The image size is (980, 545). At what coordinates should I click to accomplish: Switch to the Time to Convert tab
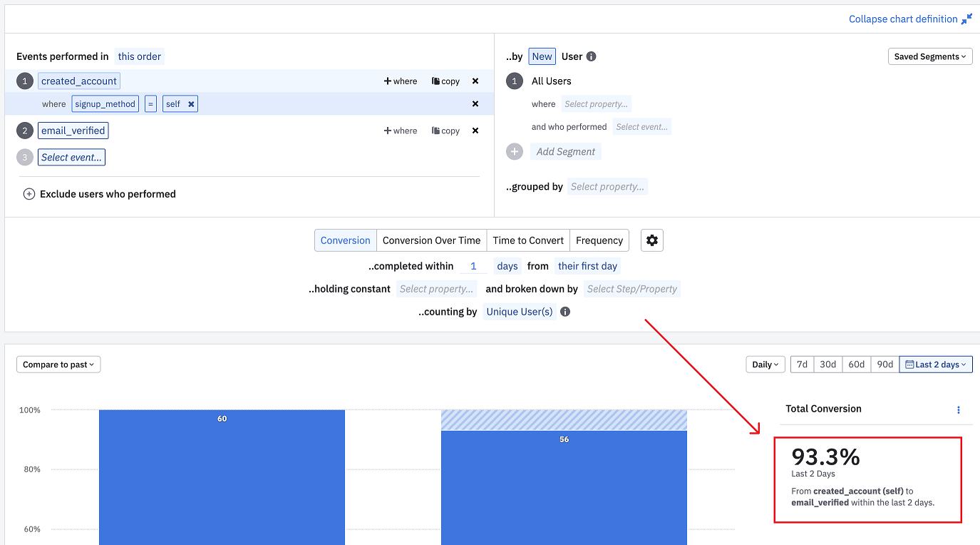[528, 240]
